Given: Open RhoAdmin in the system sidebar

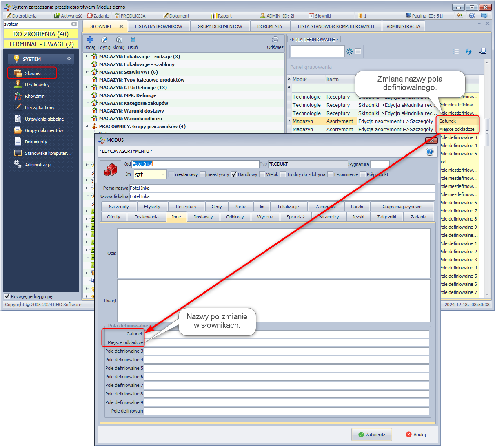Looking at the screenshot, I should click(x=35, y=96).
